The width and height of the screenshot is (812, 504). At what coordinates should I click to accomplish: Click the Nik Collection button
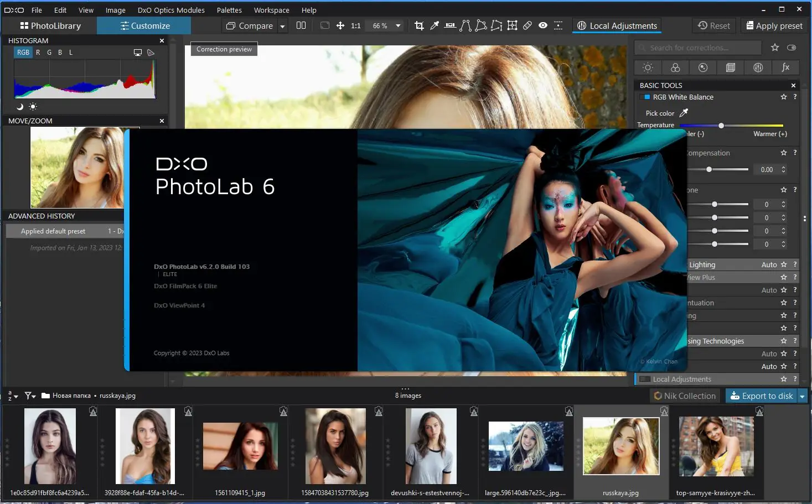tap(685, 396)
